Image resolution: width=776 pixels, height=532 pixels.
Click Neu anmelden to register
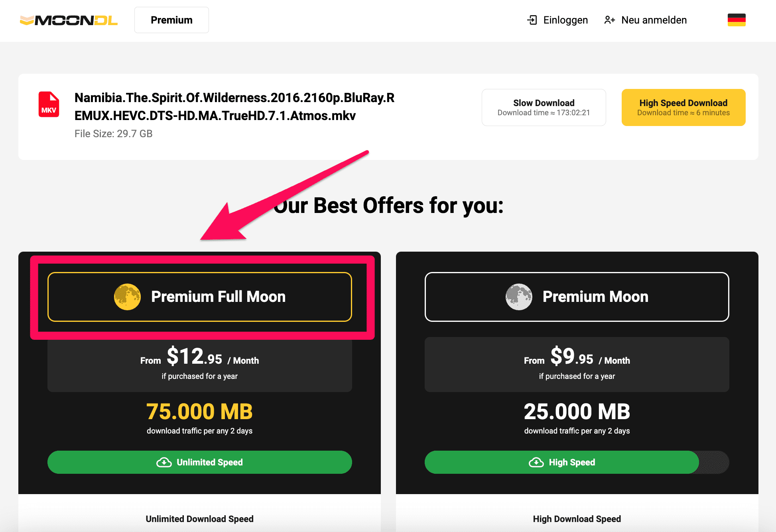pyautogui.click(x=654, y=20)
